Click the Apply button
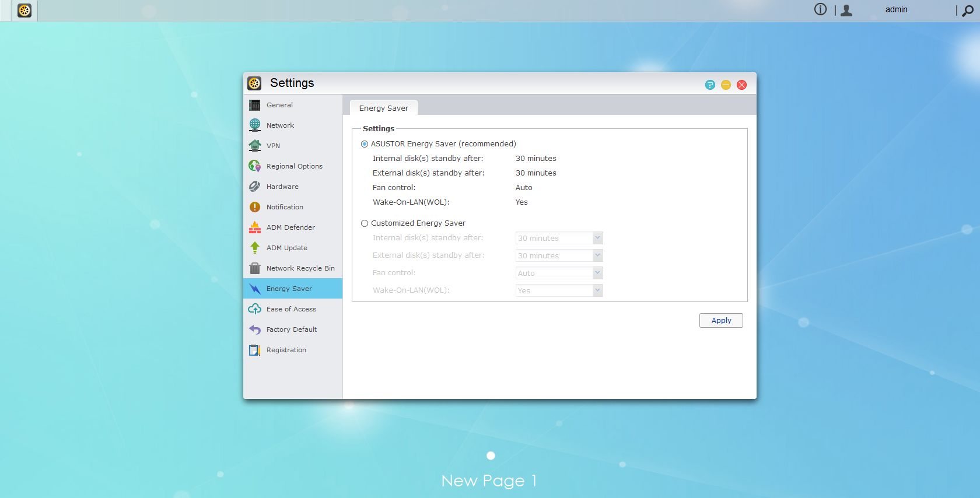The width and height of the screenshot is (980, 498). point(721,321)
